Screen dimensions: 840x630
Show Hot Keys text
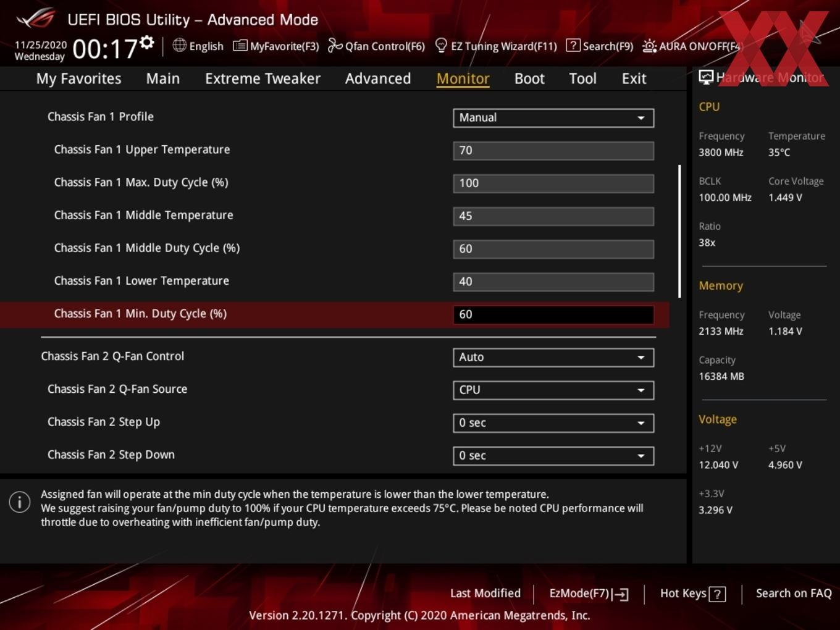click(x=683, y=594)
